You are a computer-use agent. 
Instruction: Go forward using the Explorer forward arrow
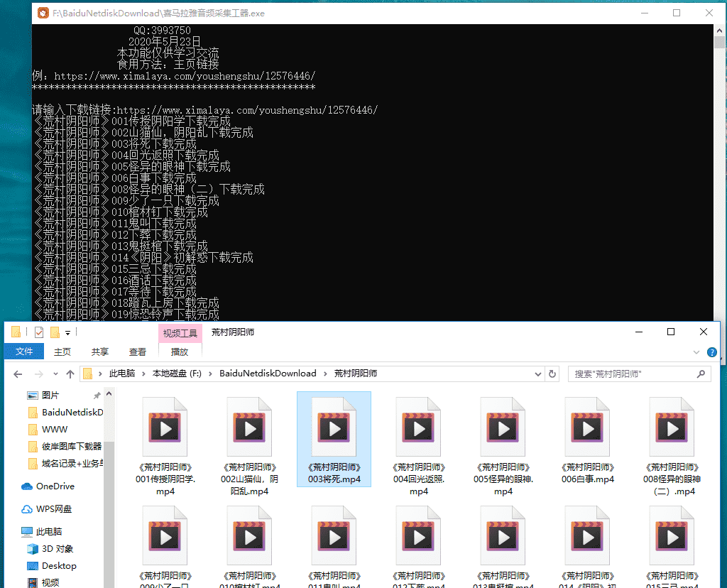click(38, 374)
